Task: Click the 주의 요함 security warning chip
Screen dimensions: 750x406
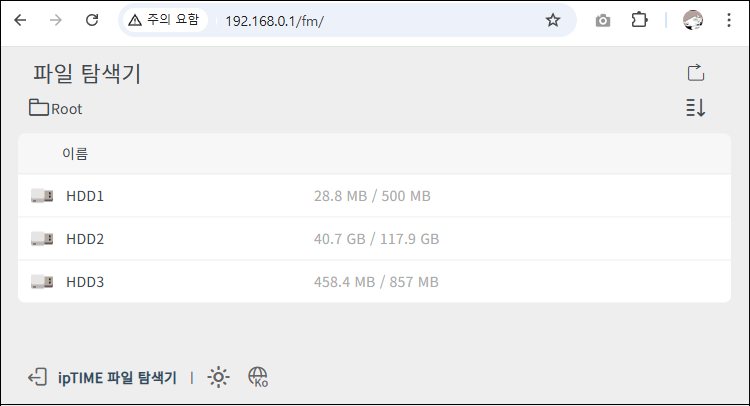Action: [x=165, y=20]
